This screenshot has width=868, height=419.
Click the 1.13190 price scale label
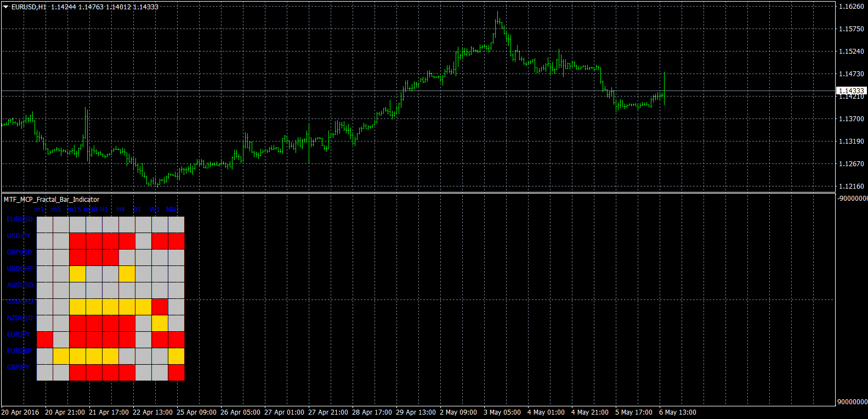852,141
